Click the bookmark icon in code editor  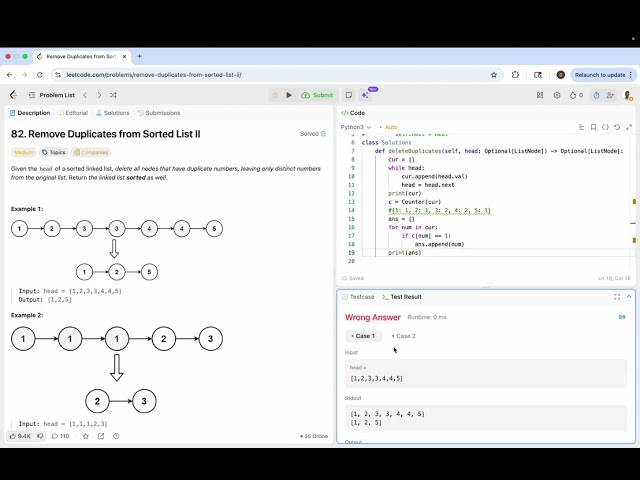point(593,127)
